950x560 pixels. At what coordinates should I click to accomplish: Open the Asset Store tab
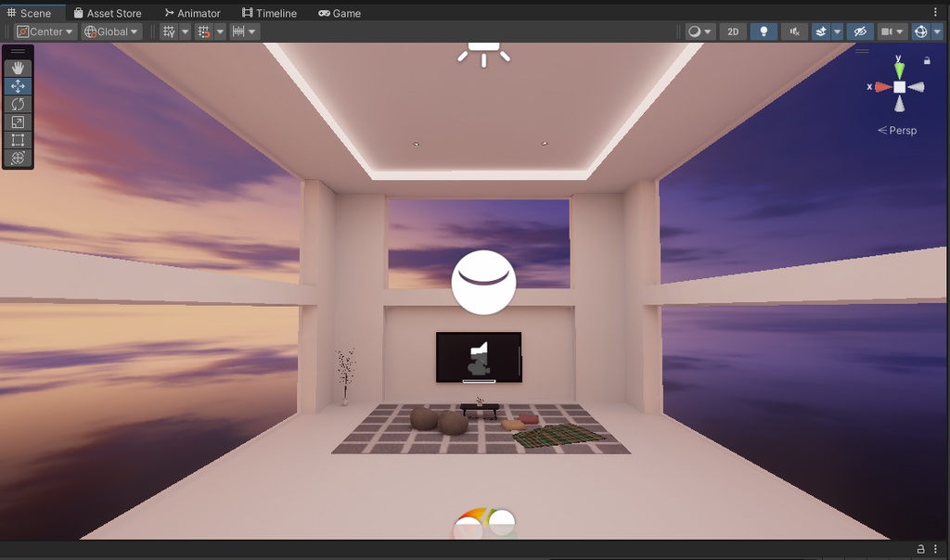[109, 12]
